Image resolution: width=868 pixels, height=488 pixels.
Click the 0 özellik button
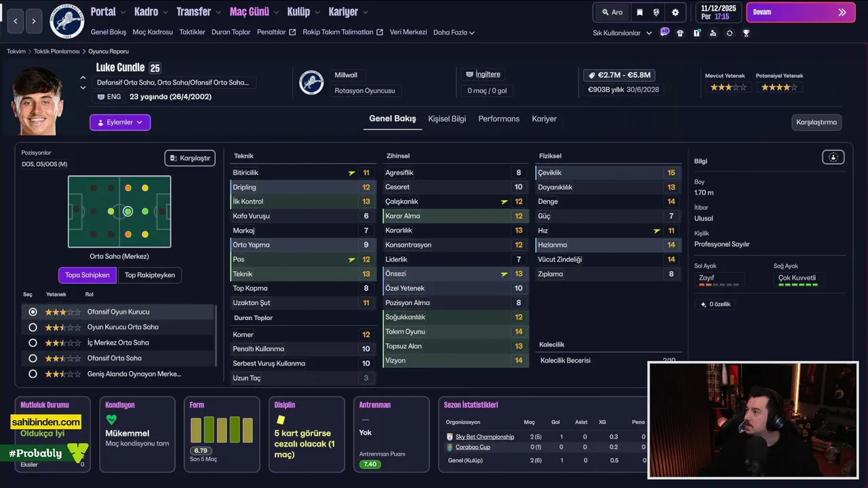click(715, 304)
